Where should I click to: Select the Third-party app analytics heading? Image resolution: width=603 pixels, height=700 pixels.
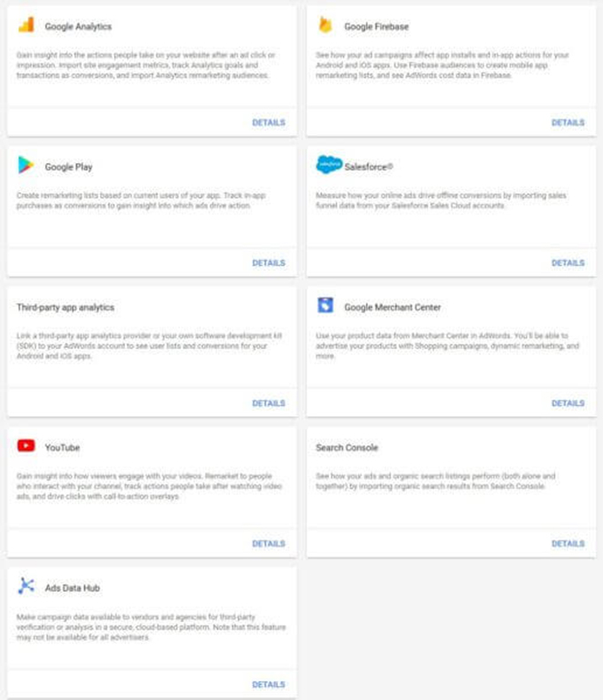coord(66,307)
